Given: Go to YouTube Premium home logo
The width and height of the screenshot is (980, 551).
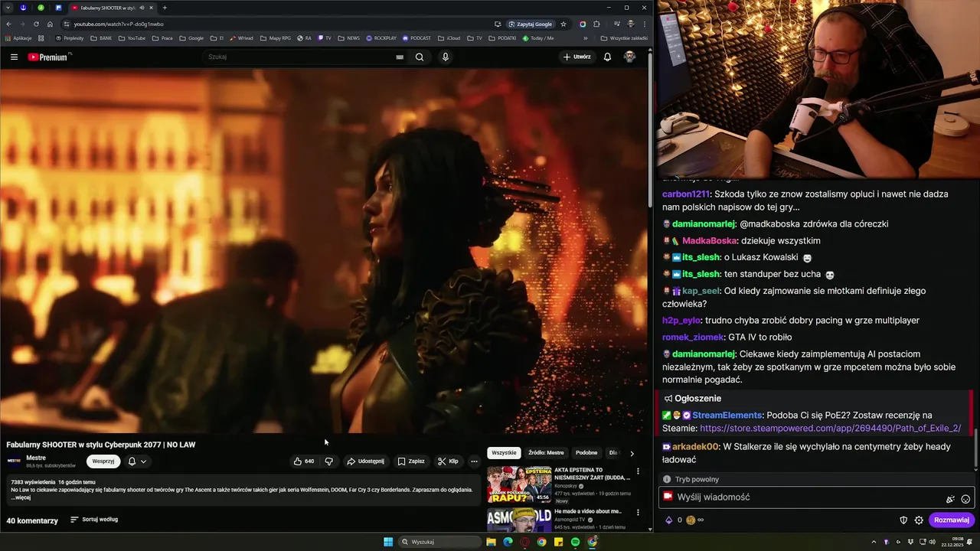Looking at the screenshot, I should click(x=49, y=57).
